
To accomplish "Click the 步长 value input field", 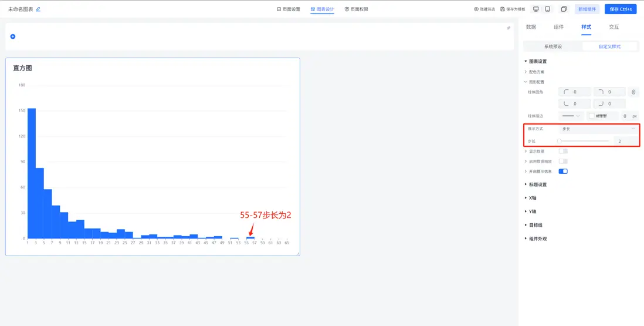I will [625, 141].
